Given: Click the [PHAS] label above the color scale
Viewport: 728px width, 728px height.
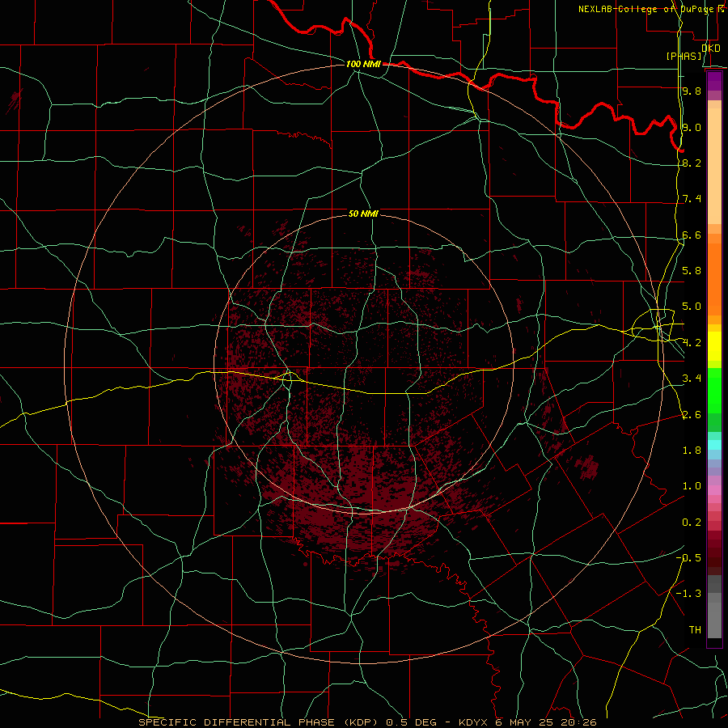Looking at the screenshot, I should point(684,56).
